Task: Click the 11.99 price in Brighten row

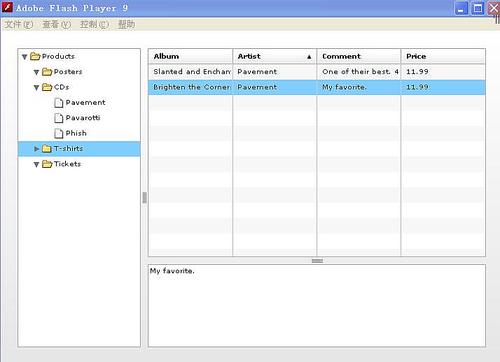Action: pos(443,87)
